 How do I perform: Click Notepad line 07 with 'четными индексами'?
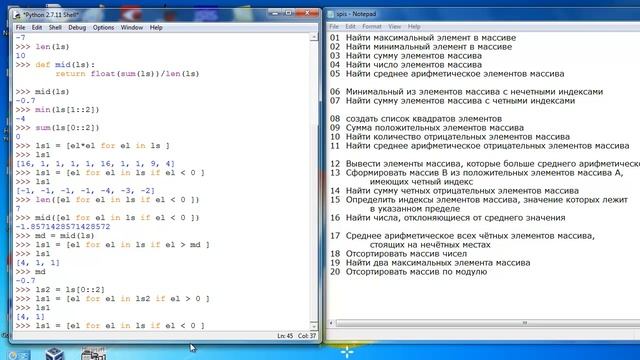[452, 100]
